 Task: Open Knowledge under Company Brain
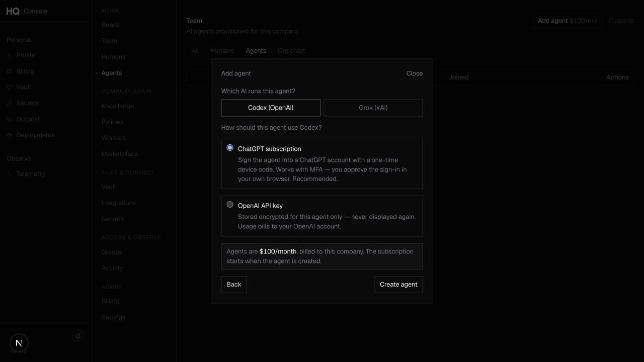[x=117, y=106]
